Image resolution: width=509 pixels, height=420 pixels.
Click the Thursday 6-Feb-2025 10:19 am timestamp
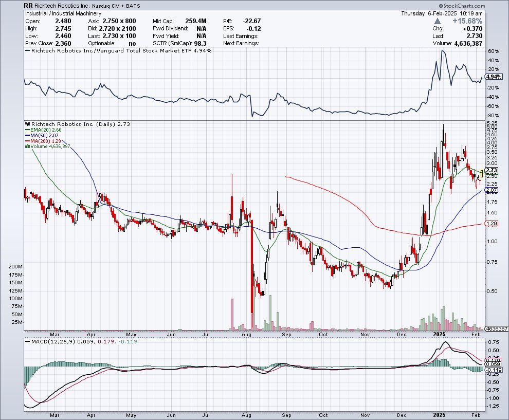pos(442,14)
